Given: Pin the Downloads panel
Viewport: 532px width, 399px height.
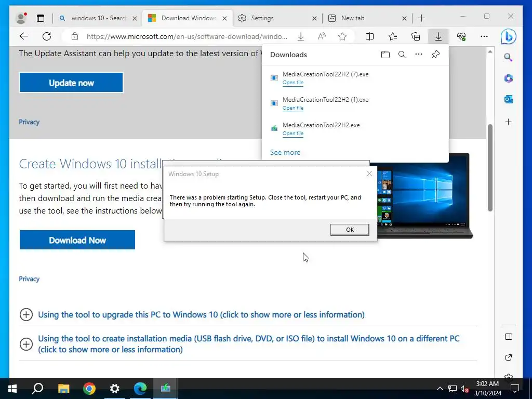Looking at the screenshot, I should point(436,54).
